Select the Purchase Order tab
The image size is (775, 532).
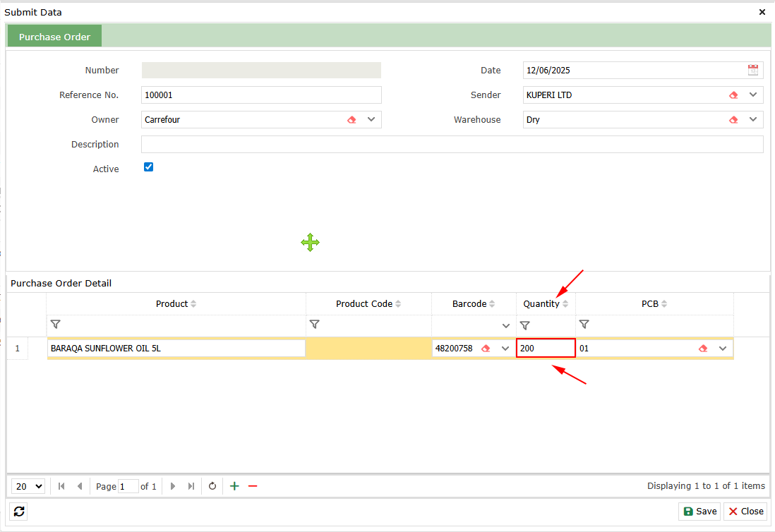(54, 37)
